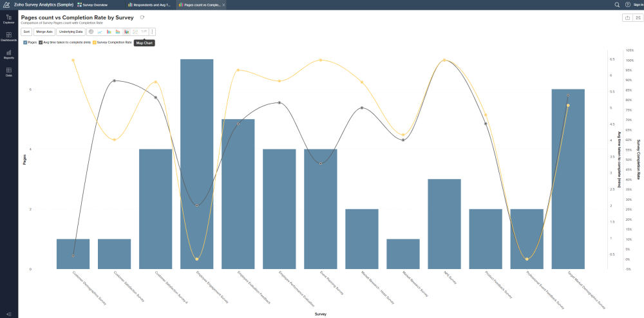Open the search icon in the header

coord(617,5)
